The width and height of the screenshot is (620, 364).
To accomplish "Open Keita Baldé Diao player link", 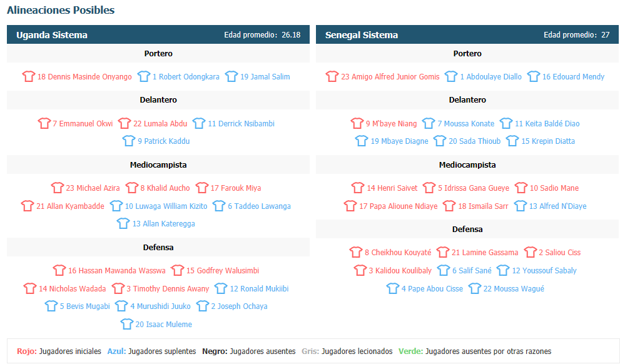I will click(547, 124).
